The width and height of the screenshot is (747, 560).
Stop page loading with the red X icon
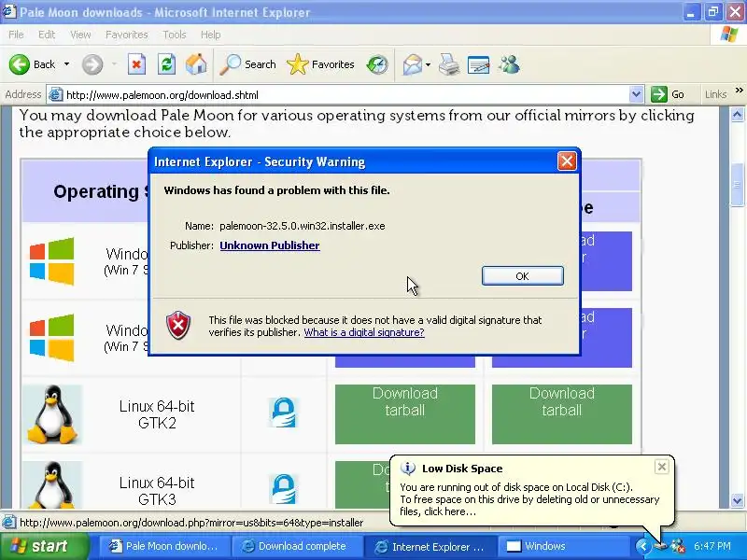pyautogui.click(x=136, y=64)
